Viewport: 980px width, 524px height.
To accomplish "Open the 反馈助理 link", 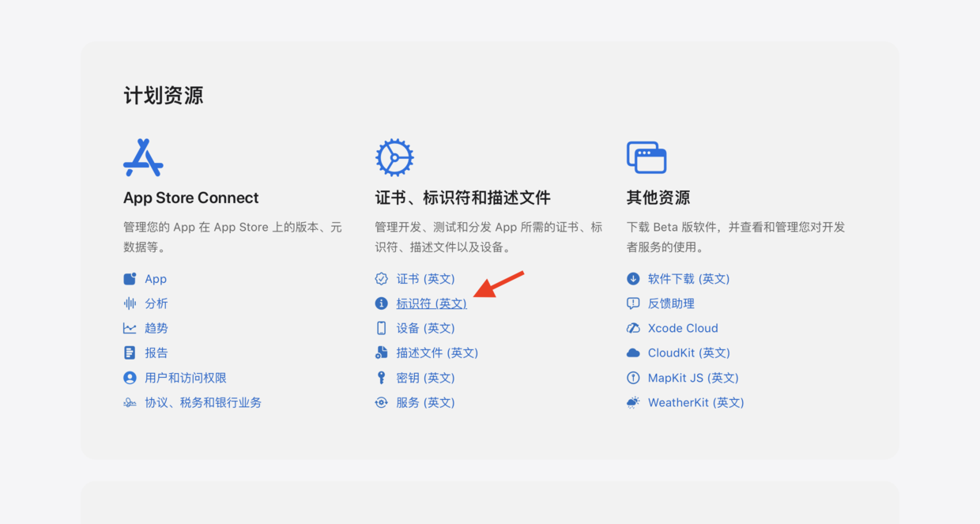I will (x=671, y=303).
